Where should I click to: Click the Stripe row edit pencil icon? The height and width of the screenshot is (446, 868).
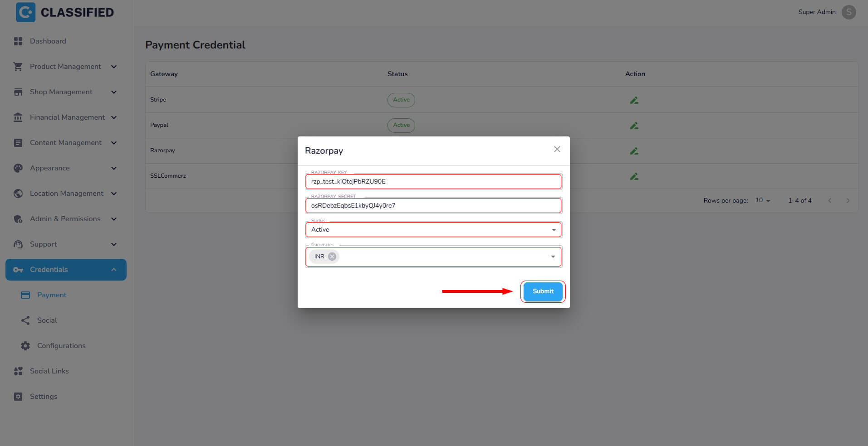[634, 100]
